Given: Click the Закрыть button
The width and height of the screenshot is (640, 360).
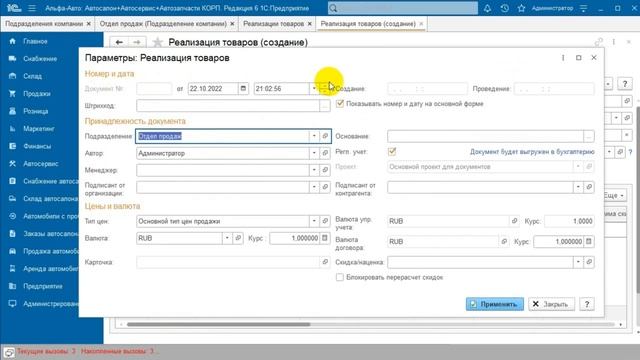Looking at the screenshot, I should pos(551,304).
